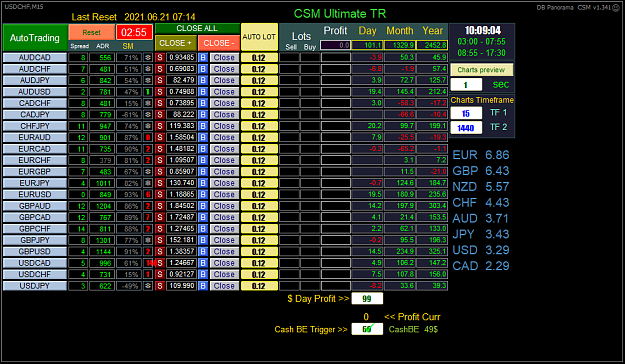Image resolution: width=625 pixels, height=364 pixels.
Task: Click the B buy icon for AUDUSD
Action: click(203, 92)
